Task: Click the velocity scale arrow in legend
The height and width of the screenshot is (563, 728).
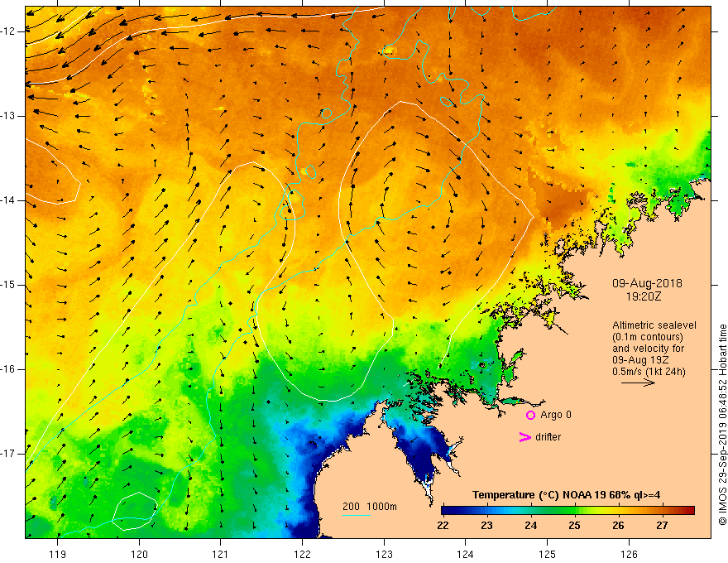Action: coord(638,383)
